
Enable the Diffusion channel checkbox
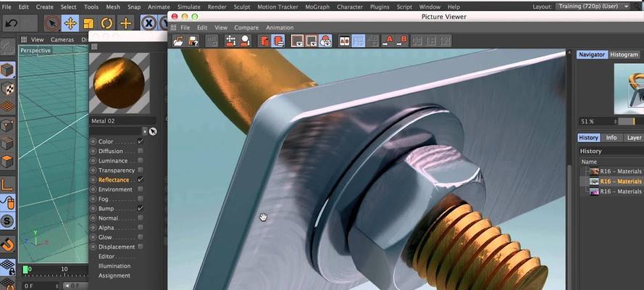141,151
